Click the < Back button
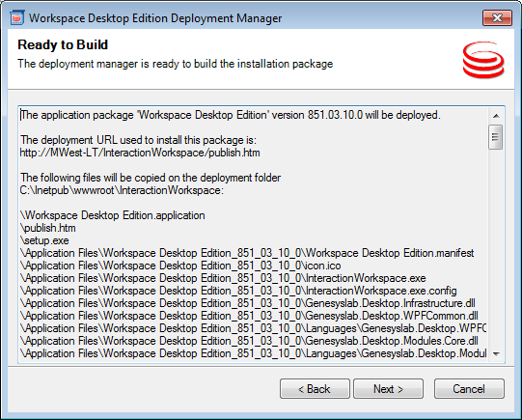The height and width of the screenshot is (420, 522). [x=315, y=388]
